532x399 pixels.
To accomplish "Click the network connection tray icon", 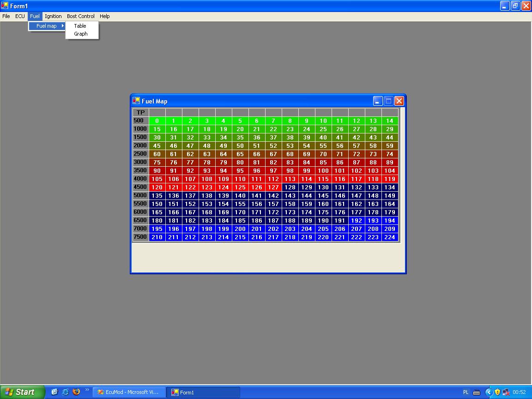I will coord(506,392).
